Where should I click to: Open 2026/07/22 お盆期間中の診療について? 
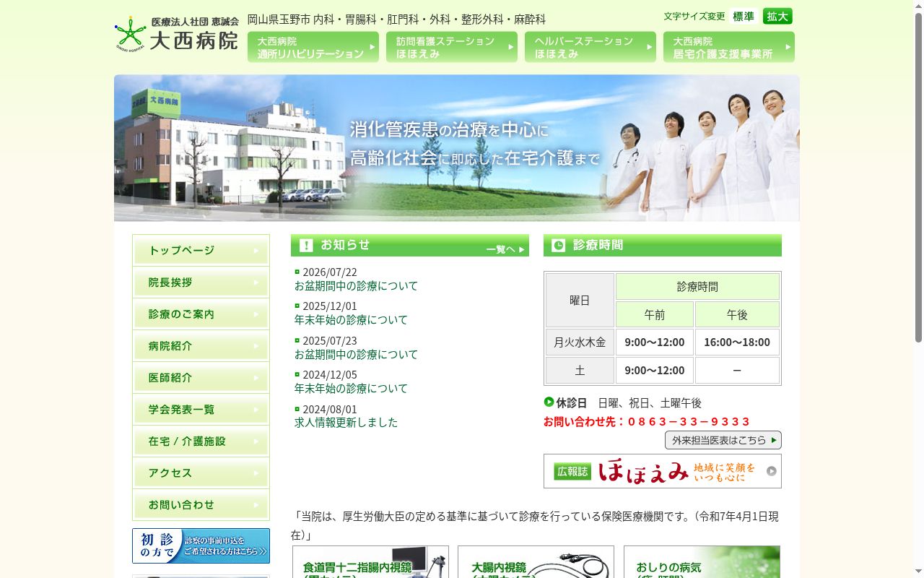[x=356, y=286]
